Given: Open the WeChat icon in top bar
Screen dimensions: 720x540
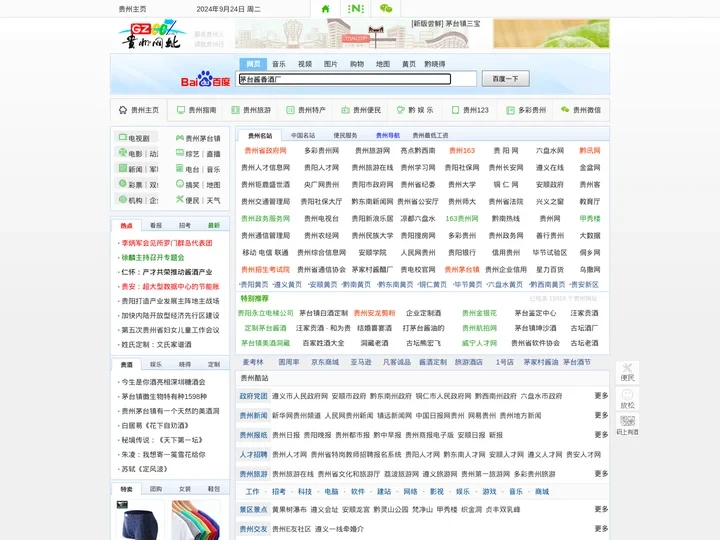Looking at the screenshot, I should 386,9.
